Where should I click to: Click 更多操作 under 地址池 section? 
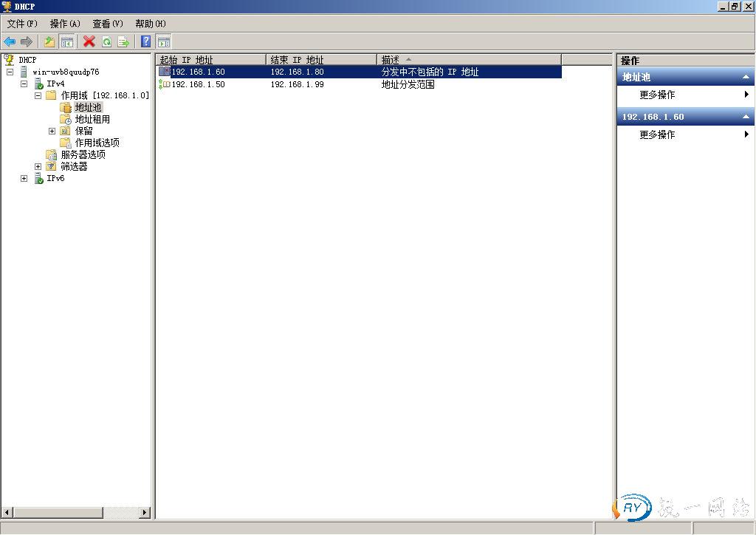coord(657,95)
